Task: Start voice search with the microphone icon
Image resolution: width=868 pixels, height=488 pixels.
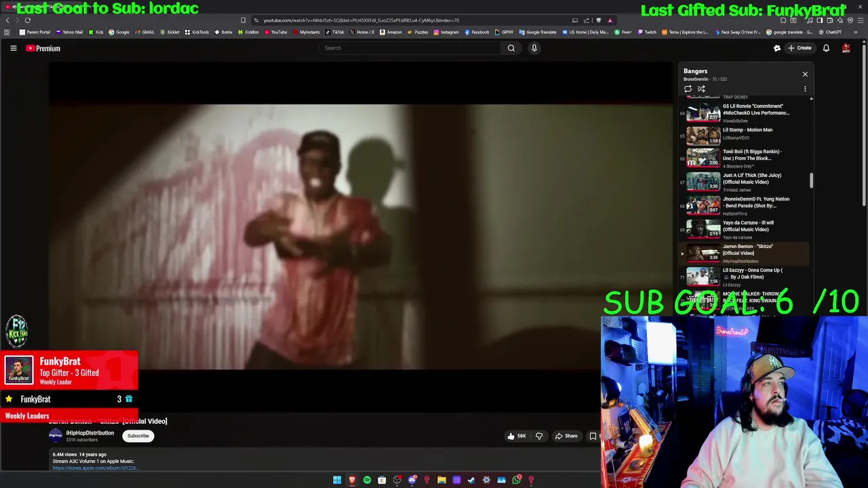Action: [x=534, y=48]
